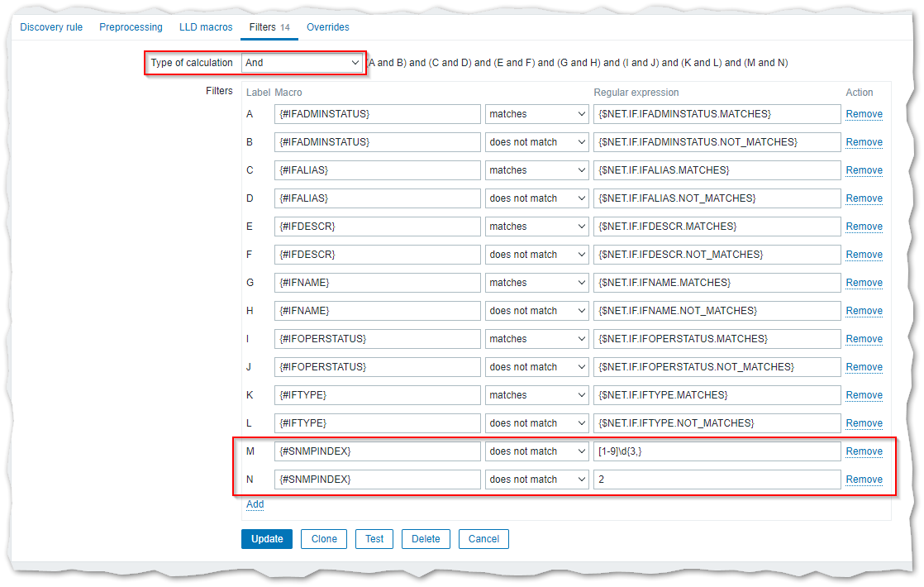Remove filter N with value 2

[864, 480]
